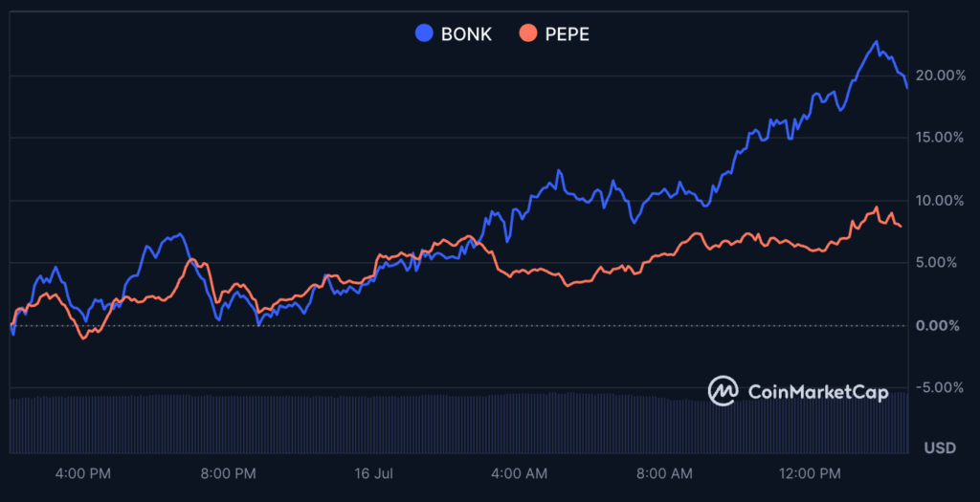980x502 pixels.
Task: Jump to the 16 Jul date marker
Action: (x=375, y=473)
